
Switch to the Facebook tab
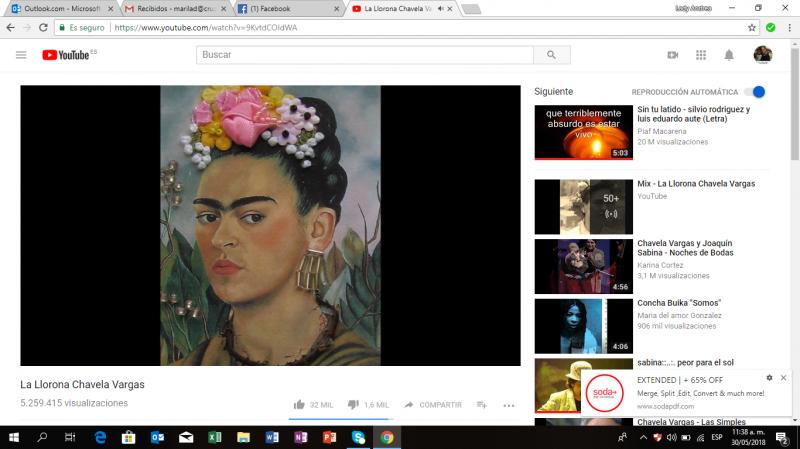pyautogui.click(x=288, y=9)
